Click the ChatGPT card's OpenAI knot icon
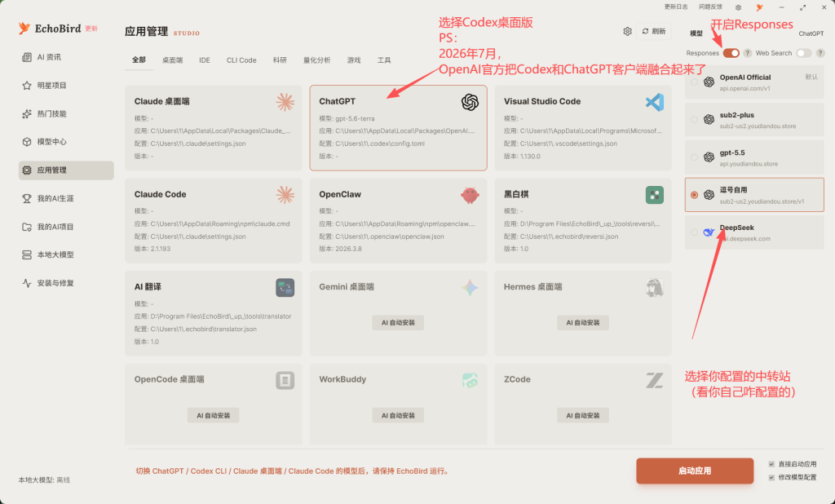 pos(470,102)
